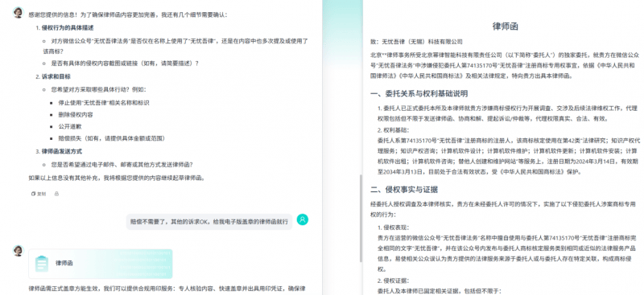Click the assistant avatar beside 律师函 card
Screen dimensions: 644x295
(18, 250)
